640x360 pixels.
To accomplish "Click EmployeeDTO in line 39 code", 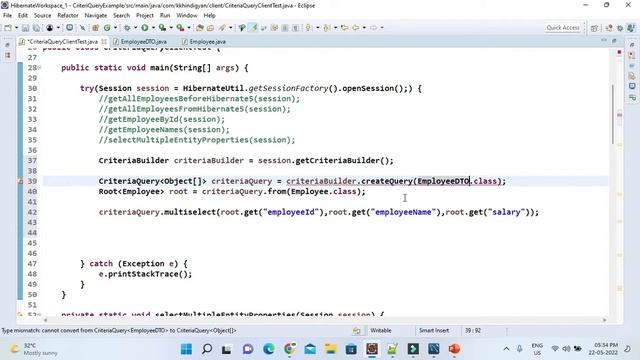I will (443, 181).
